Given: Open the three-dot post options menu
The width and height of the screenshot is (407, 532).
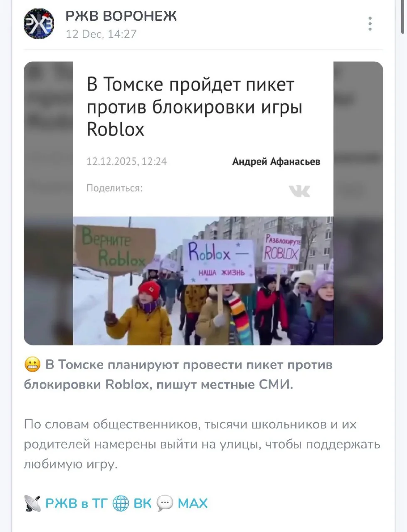Looking at the screenshot, I should click(x=370, y=24).
